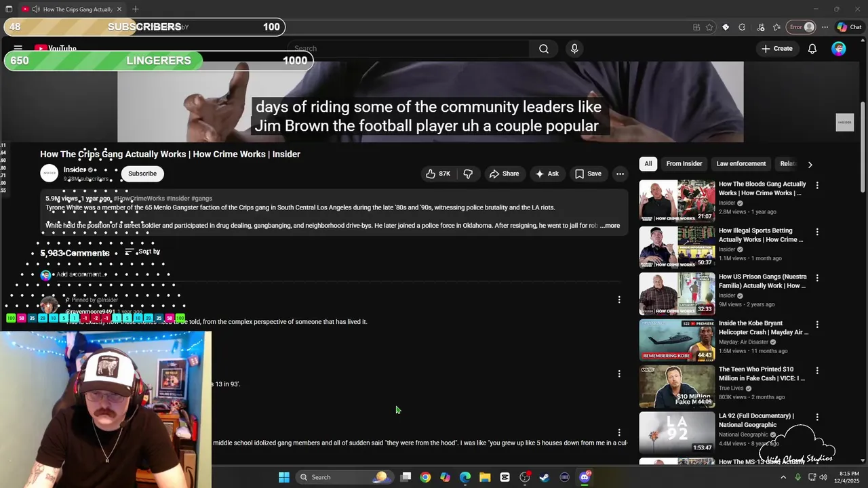868x488 pixels.
Task: Open The Bloods Gang video thumbnail
Action: click(x=677, y=201)
